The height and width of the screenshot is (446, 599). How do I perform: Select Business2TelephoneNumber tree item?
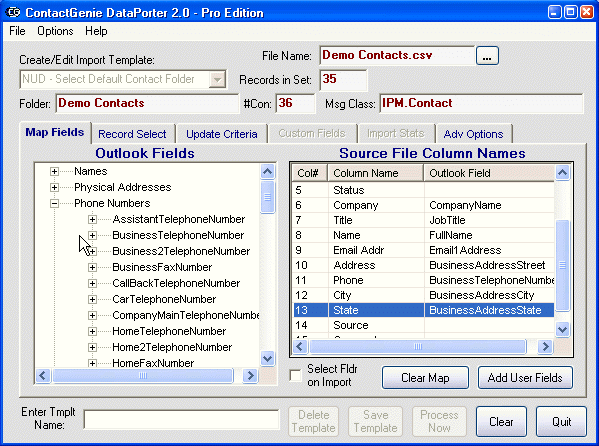pos(181,251)
